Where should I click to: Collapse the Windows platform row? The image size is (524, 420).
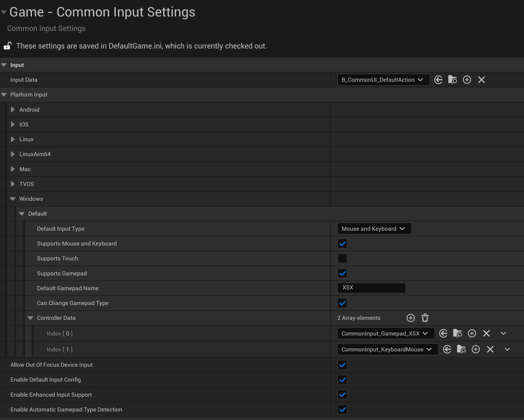pyautogui.click(x=13, y=199)
